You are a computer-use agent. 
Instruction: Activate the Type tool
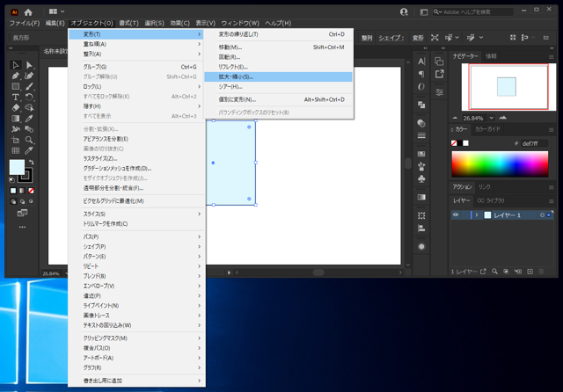[x=16, y=98]
